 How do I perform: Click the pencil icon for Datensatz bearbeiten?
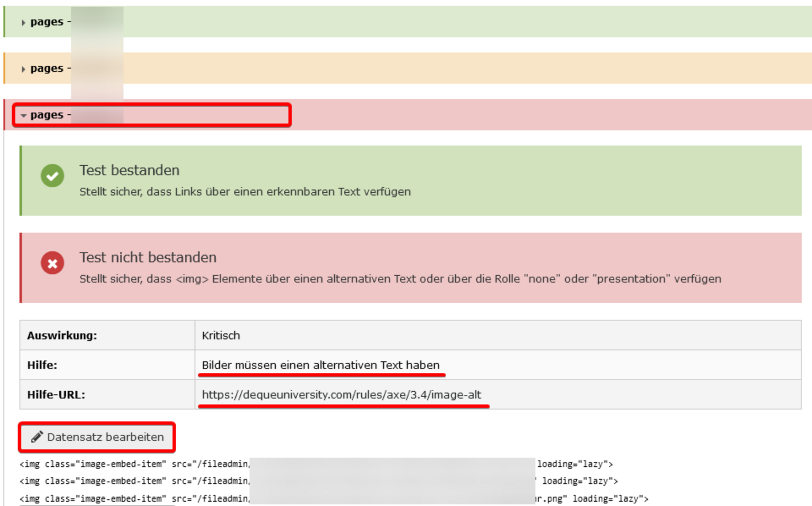point(37,437)
